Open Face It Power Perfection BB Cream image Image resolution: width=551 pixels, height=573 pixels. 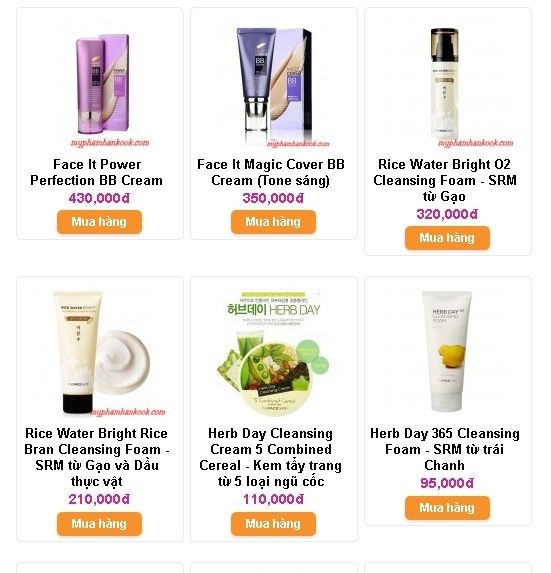click(x=100, y=84)
